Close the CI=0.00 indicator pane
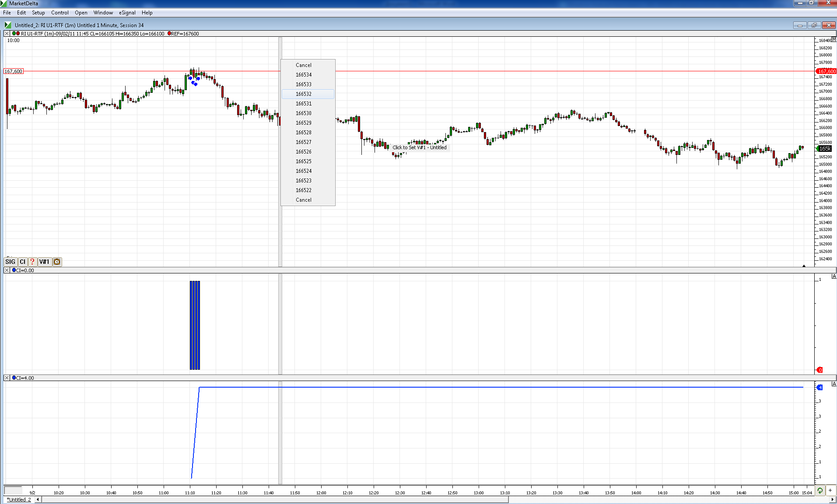 [x=7, y=270]
